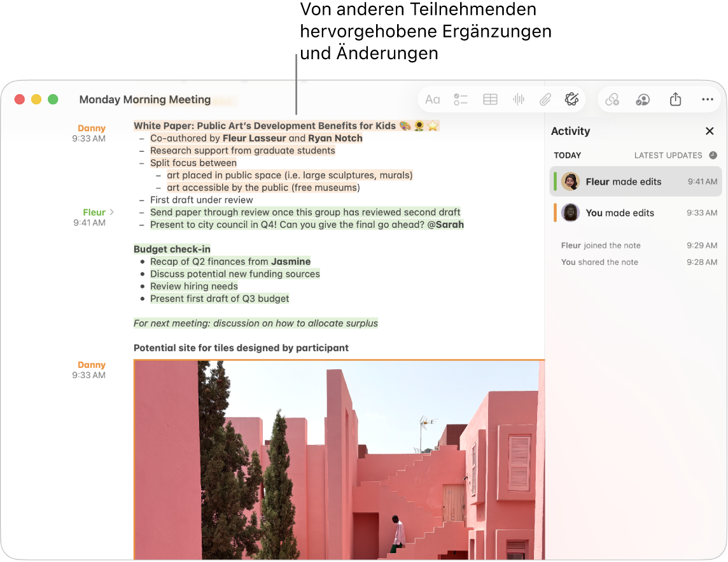Insert a checklist using toolbar icon

coord(461,99)
